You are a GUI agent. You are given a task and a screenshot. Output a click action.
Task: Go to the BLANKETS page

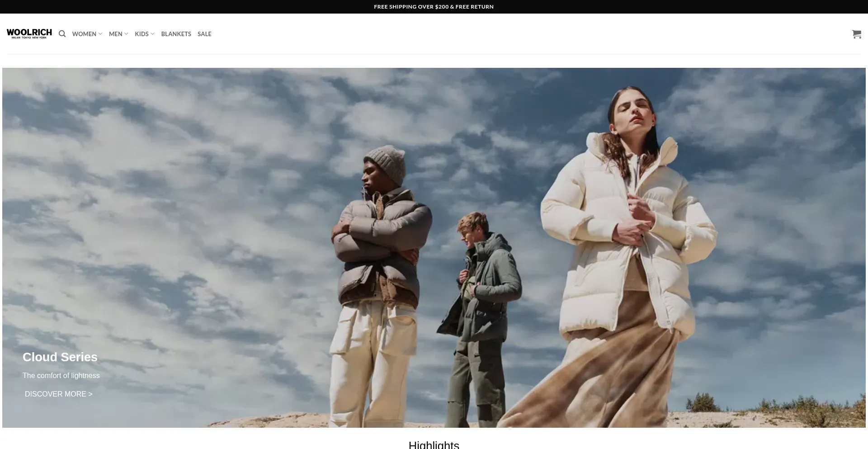pos(176,34)
